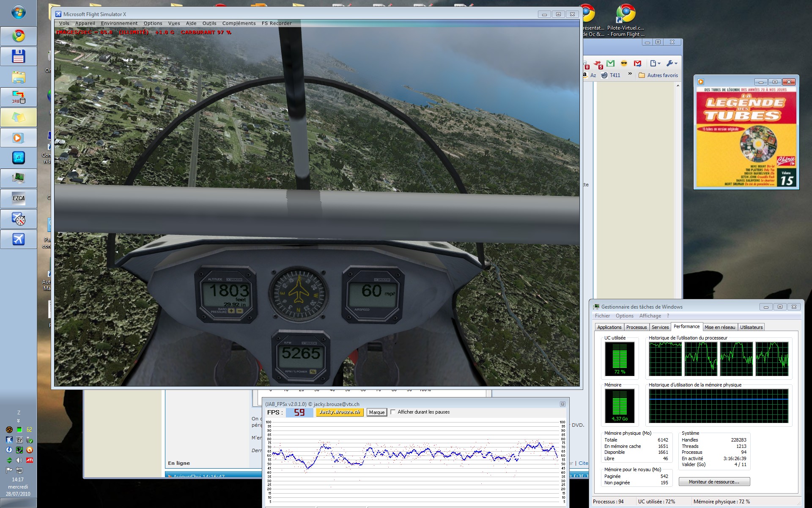Viewport: 812px width, 508px height.
Task: Click the orange steering wheel tray icon
Action: [9, 430]
